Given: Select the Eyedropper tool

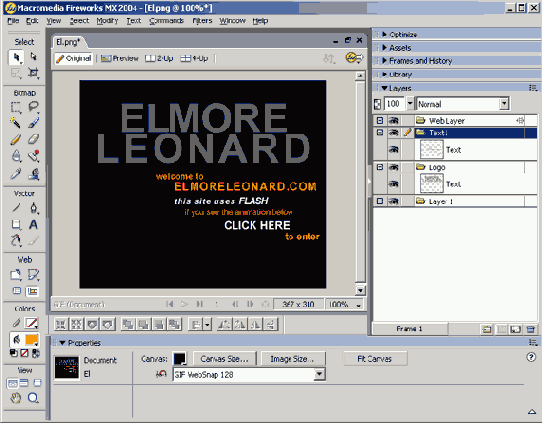Looking at the screenshot, I should (15, 173).
